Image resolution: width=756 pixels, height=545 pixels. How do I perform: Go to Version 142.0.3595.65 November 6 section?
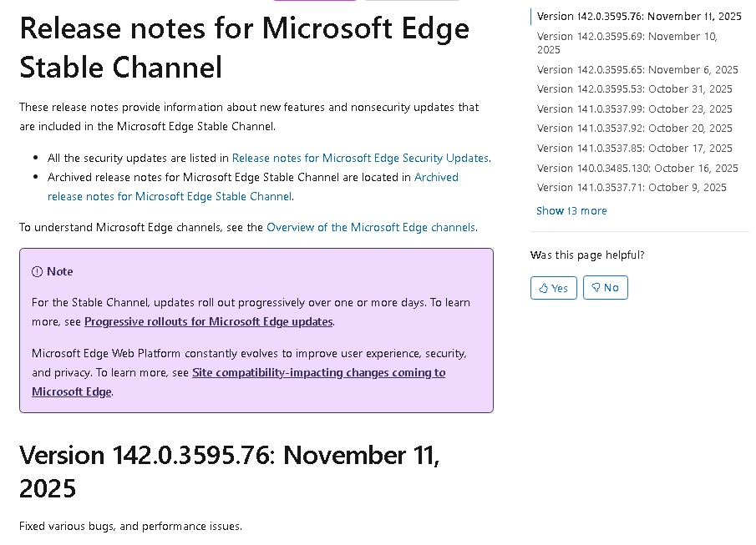click(637, 70)
